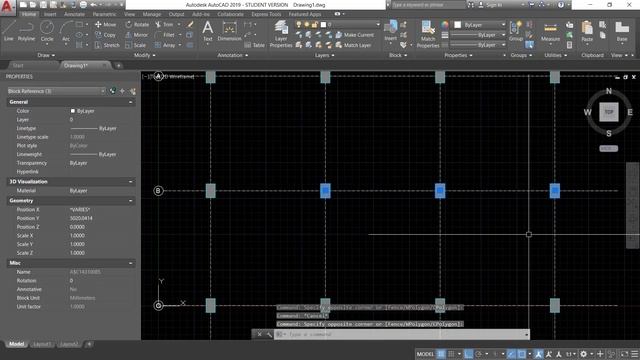Select the Dimension tool
This screenshot has width=640, height=360.
[x=229, y=31]
